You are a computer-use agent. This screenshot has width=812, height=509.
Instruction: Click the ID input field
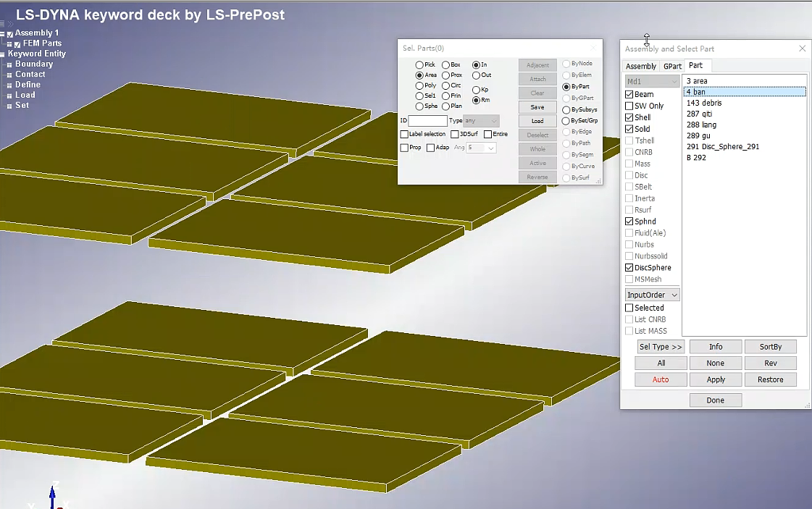428,121
